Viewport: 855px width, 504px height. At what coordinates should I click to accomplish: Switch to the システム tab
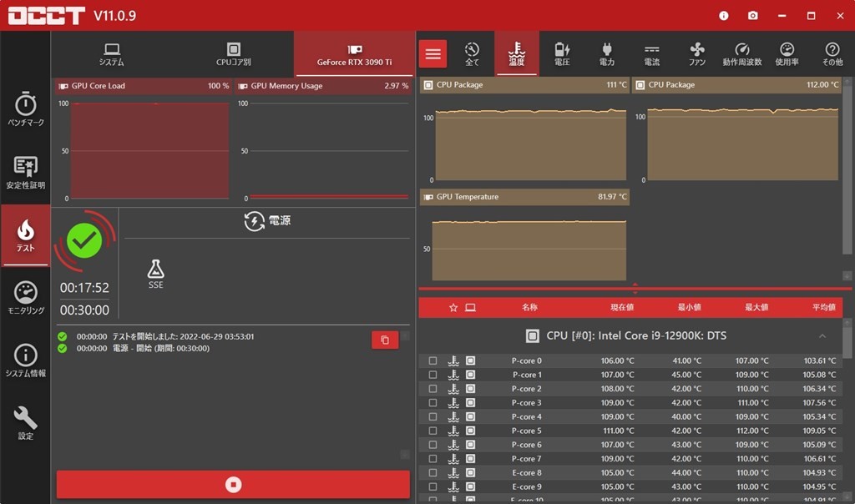coord(111,54)
